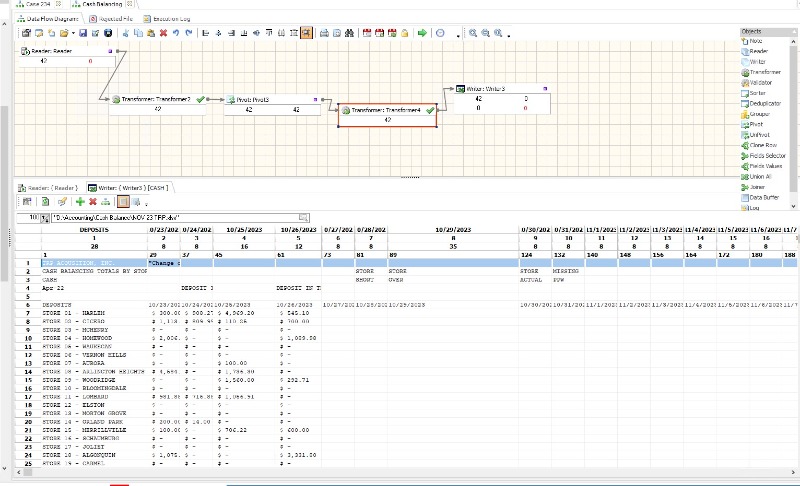
Task: Pick the Transformer object from Objects palette
Action: [x=761, y=72]
